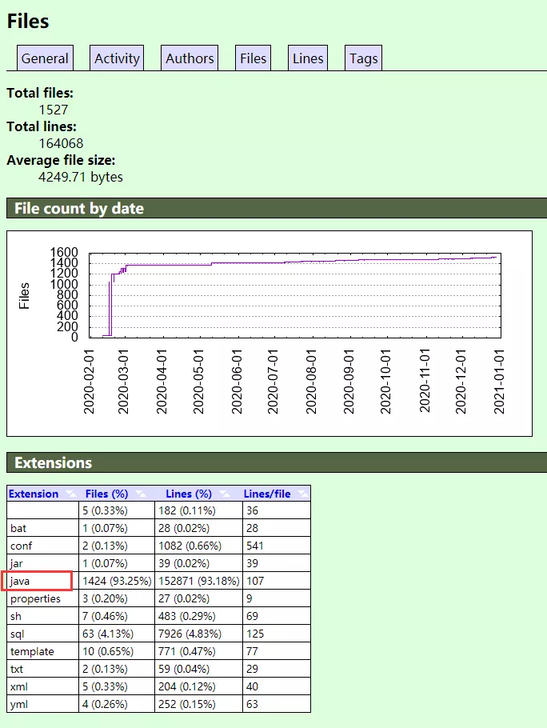
Task: Go to the Authors tab
Action: (x=189, y=58)
